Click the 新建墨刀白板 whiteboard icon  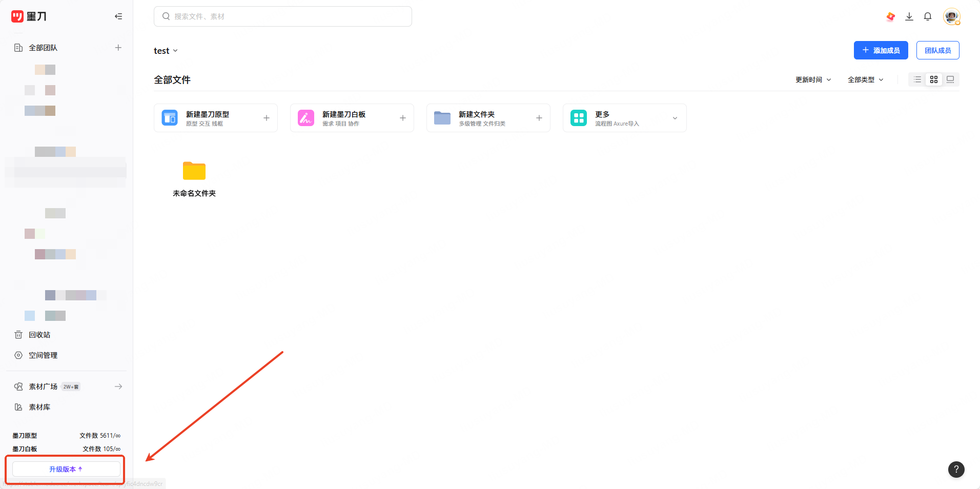tap(306, 118)
